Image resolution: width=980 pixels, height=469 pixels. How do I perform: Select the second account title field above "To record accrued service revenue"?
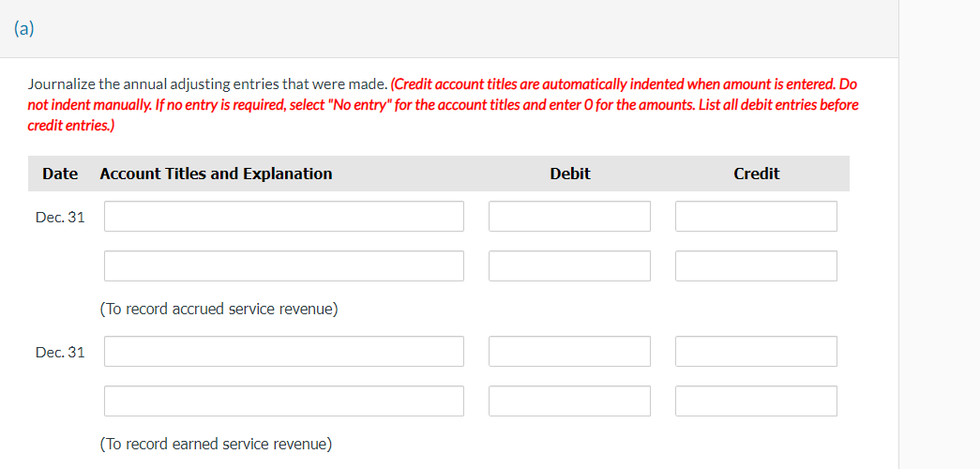(x=284, y=265)
